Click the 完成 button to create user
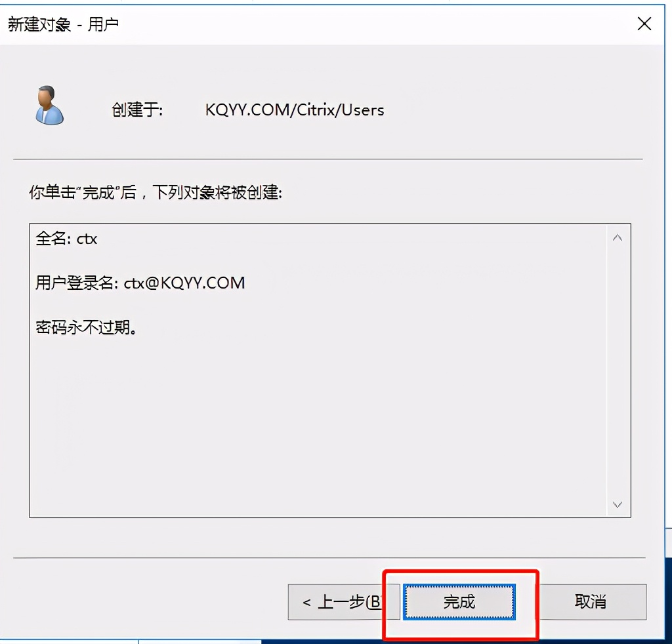 pos(459,601)
